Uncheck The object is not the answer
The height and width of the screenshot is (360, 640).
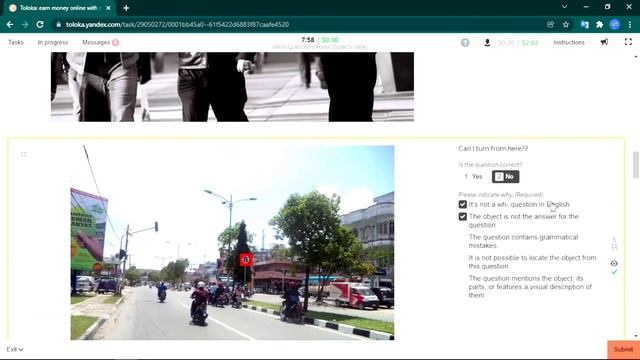(x=462, y=216)
